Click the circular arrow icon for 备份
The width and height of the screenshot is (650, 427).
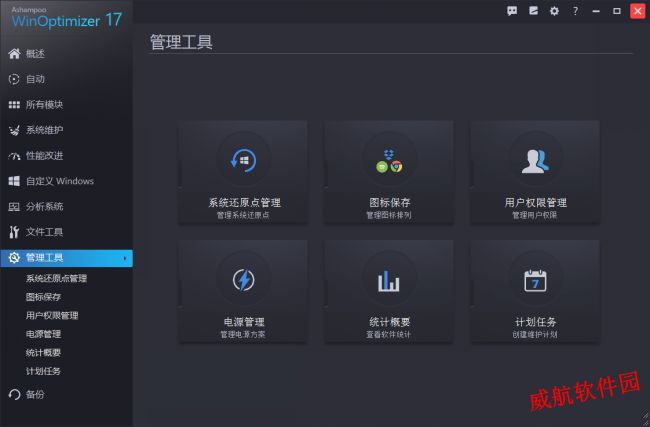tap(14, 395)
